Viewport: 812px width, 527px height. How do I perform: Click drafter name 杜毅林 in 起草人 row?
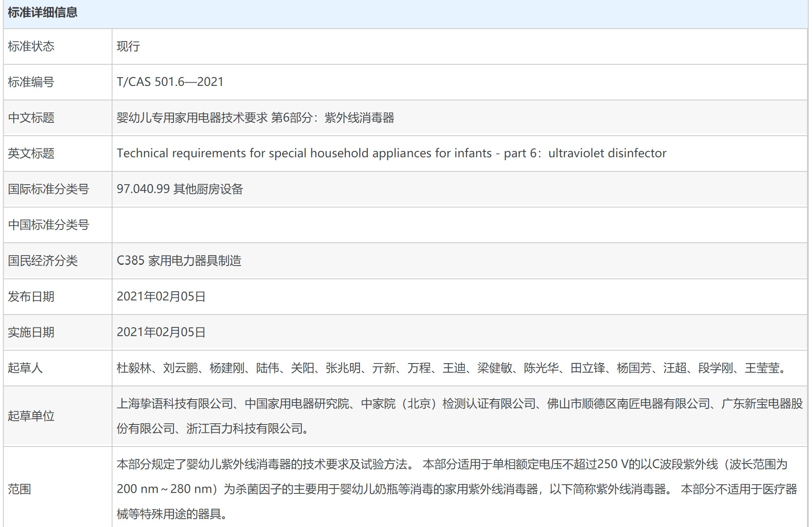[x=134, y=368]
